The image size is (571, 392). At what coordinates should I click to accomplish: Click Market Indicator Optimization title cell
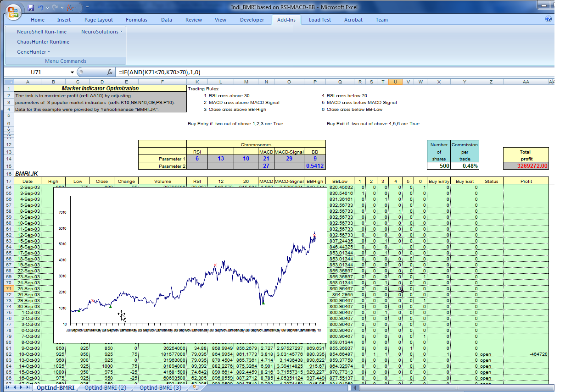coord(101,88)
